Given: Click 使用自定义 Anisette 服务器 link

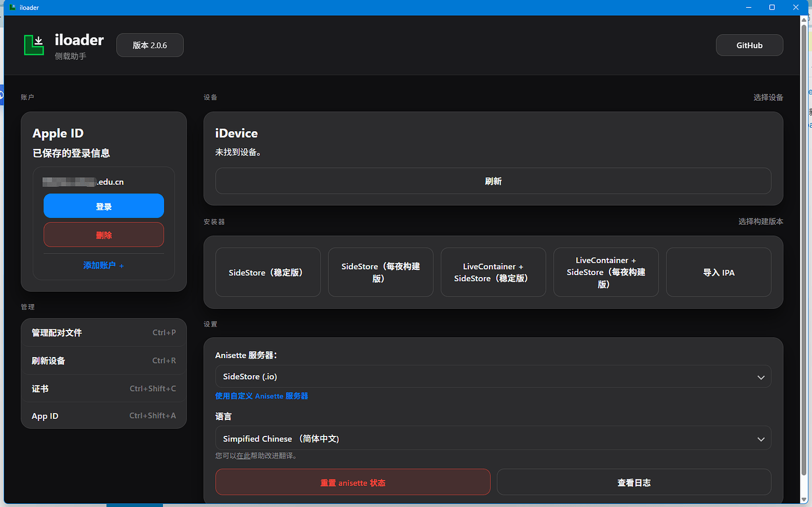Looking at the screenshot, I should coord(262,396).
